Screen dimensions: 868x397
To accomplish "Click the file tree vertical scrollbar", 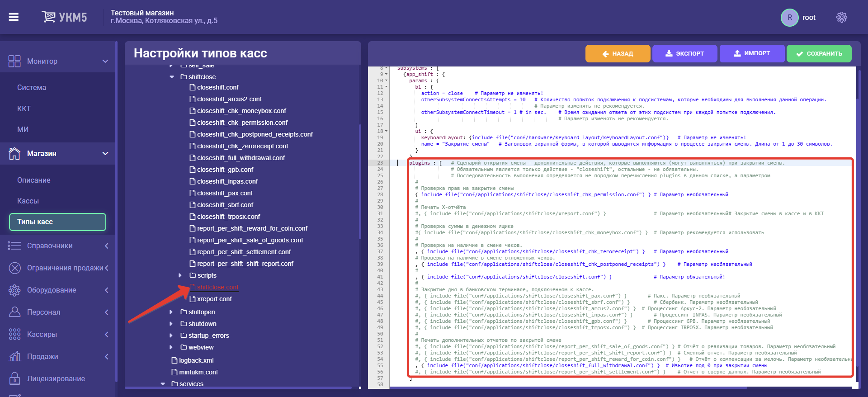I will [x=360, y=181].
